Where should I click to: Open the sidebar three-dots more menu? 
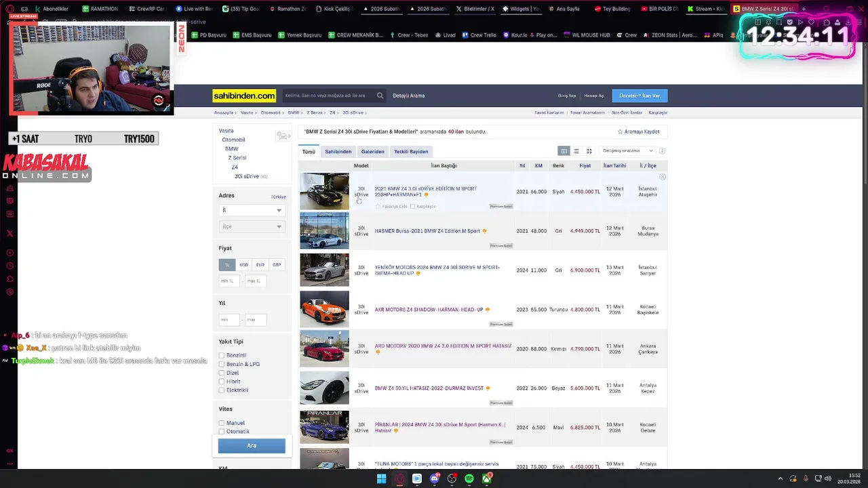click(x=9, y=464)
